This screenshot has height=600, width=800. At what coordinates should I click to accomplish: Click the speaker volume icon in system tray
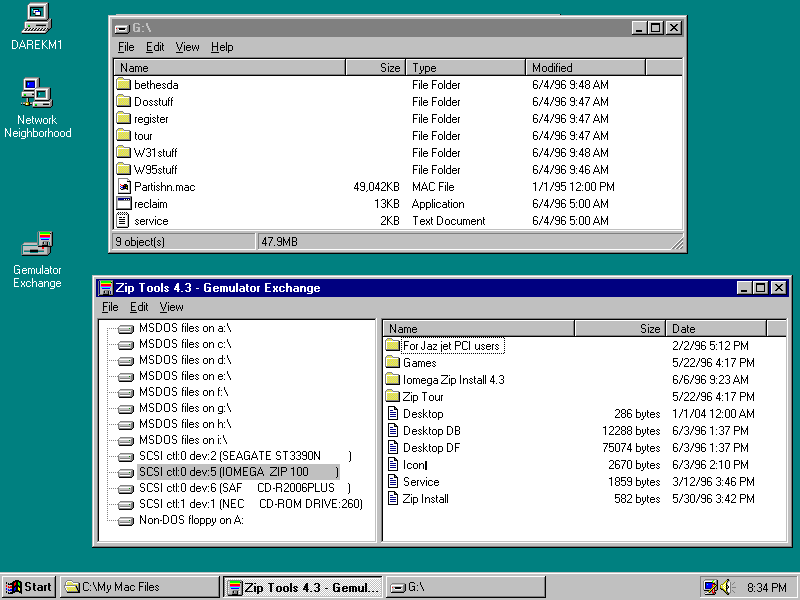(x=726, y=587)
